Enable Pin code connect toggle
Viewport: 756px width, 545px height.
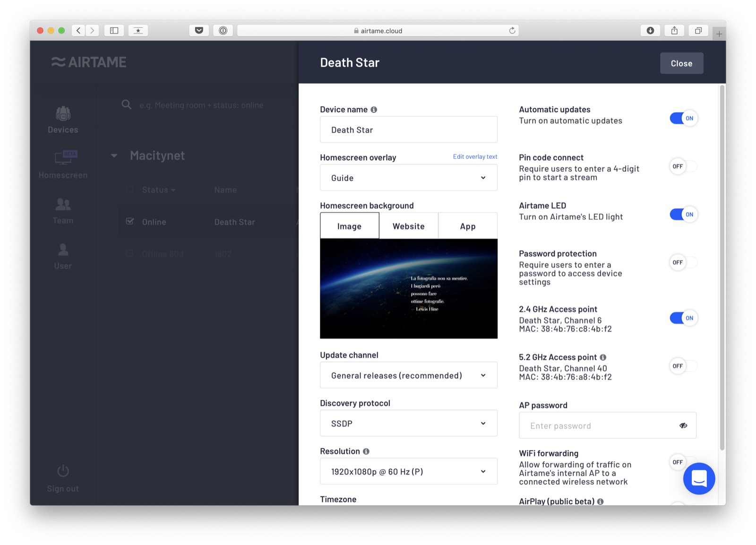click(x=683, y=166)
